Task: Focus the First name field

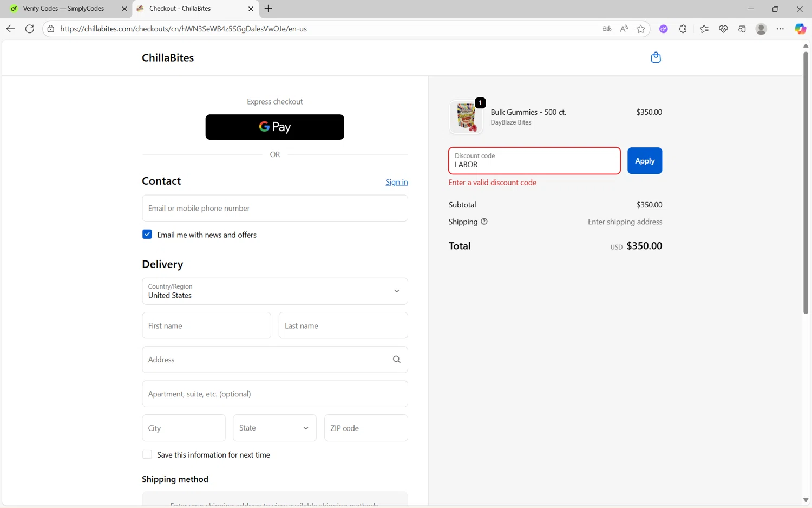Action: coord(207,325)
